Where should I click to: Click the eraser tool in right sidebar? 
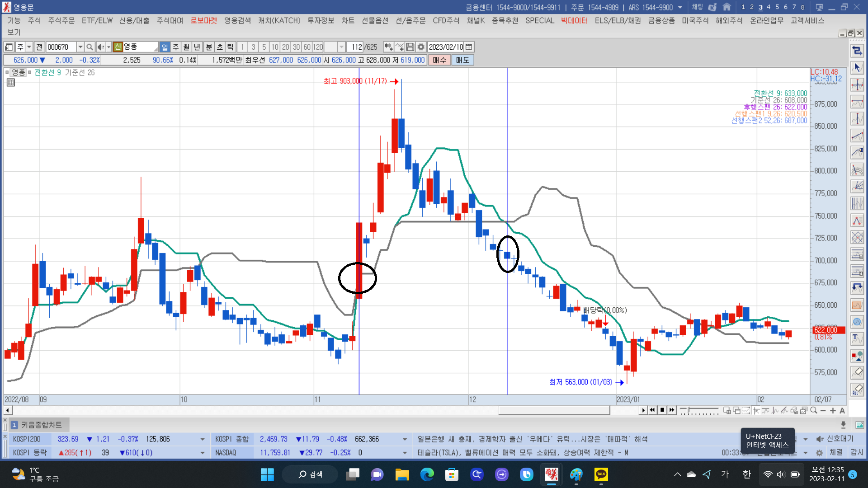857,372
